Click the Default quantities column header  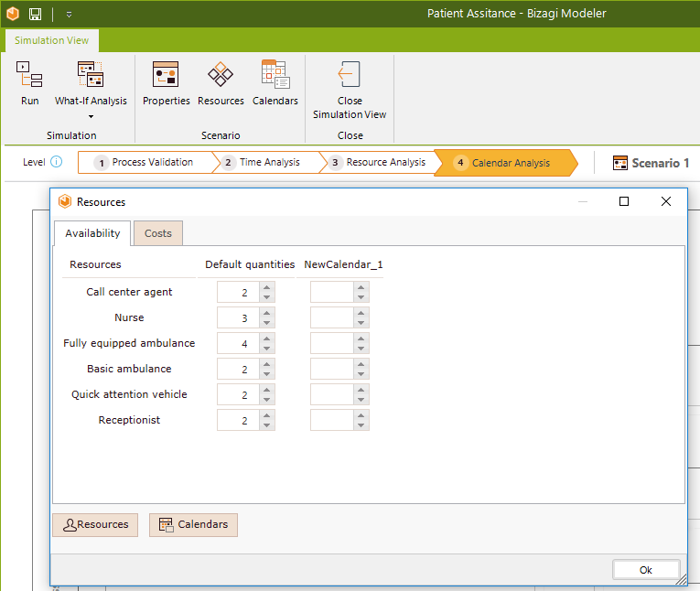250,264
